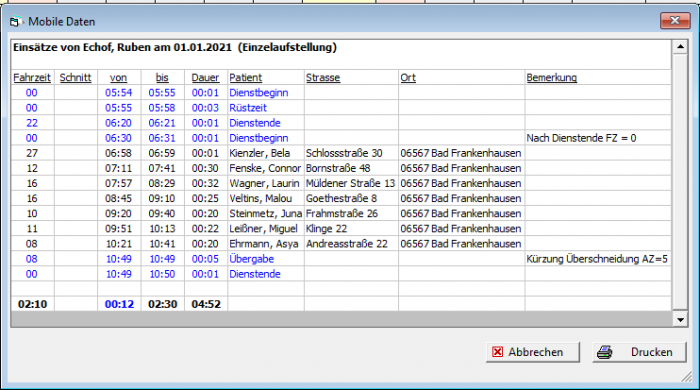
Task: Select patient Steinmetz, Juna
Action: point(266,214)
